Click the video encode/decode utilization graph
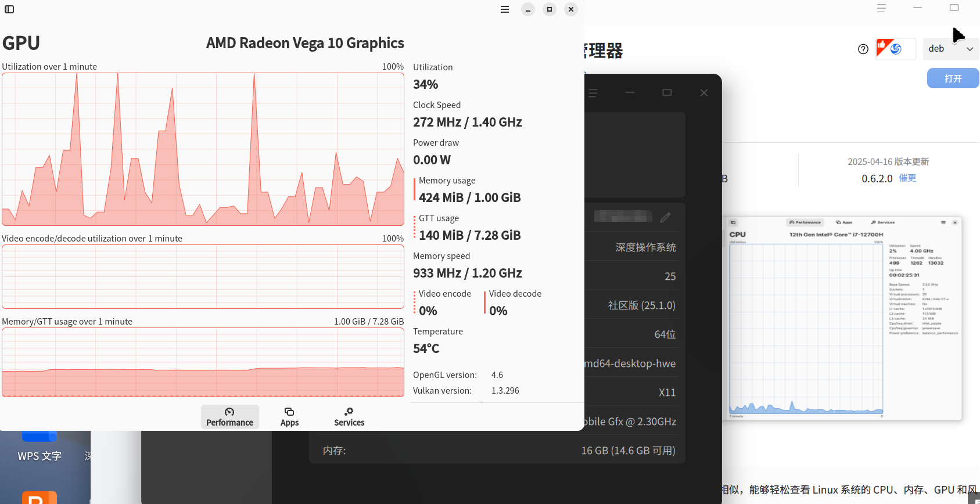 pos(203,276)
